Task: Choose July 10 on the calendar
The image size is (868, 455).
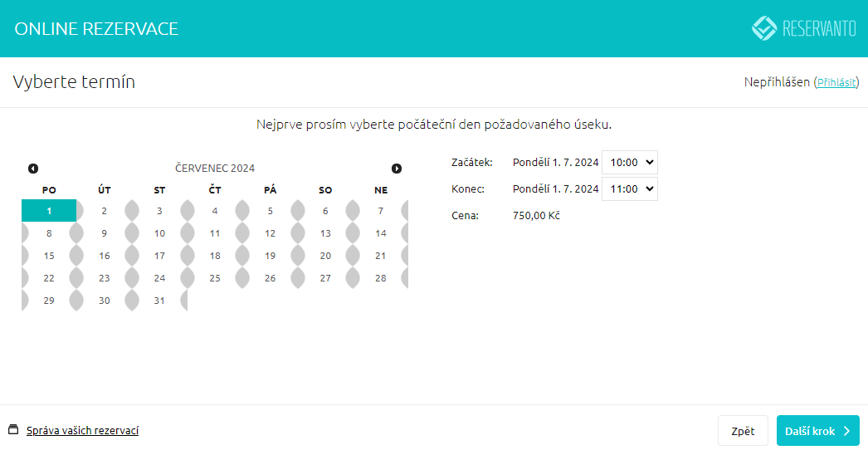Action: tap(159, 233)
